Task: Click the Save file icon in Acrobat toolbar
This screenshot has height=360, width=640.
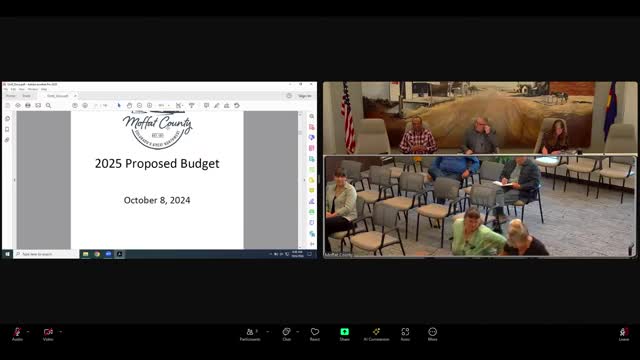Action: (8, 106)
